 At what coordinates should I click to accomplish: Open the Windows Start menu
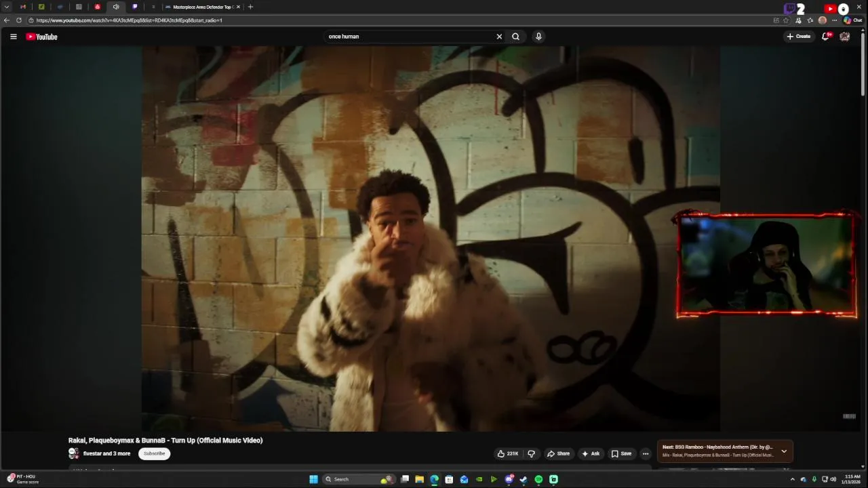tap(313, 479)
